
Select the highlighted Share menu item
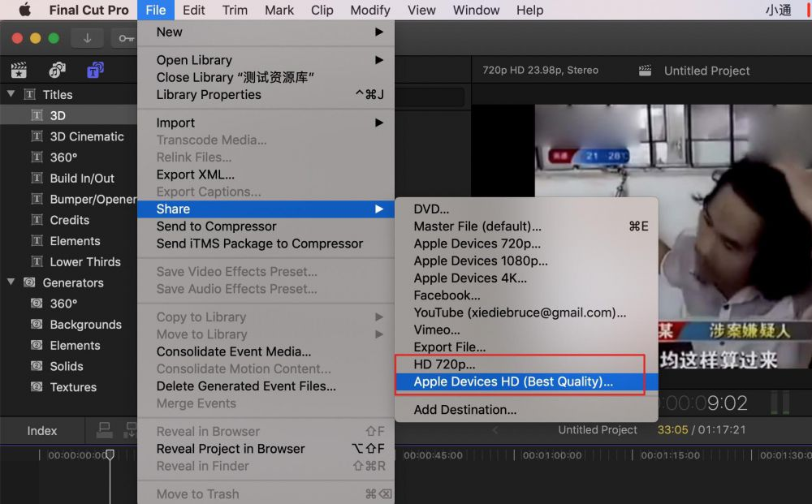pyautogui.click(x=266, y=209)
